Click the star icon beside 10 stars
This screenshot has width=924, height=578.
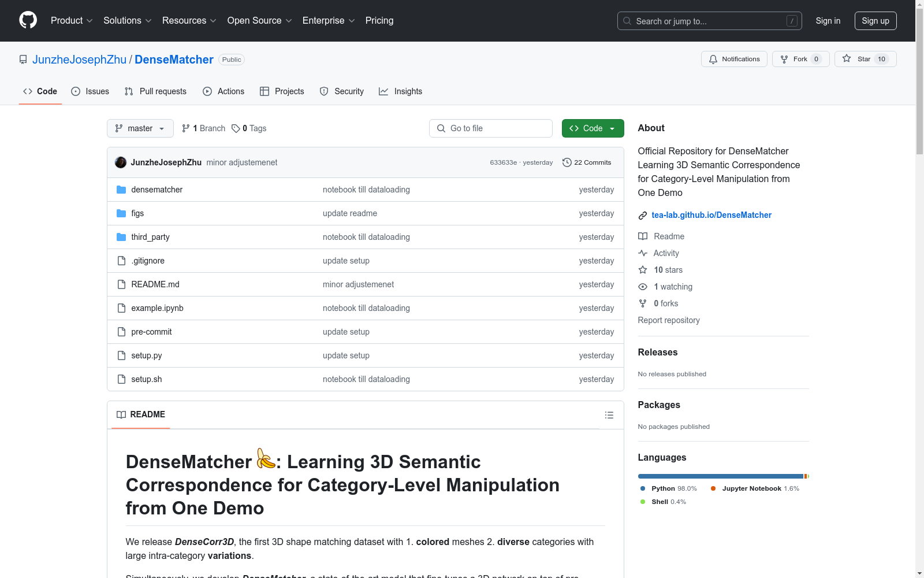click(643, 270)
